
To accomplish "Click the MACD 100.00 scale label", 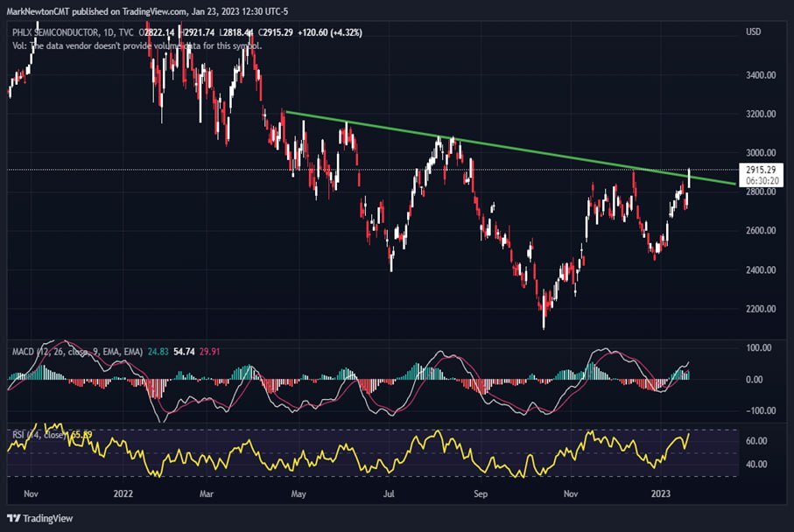I will (759, 347).
